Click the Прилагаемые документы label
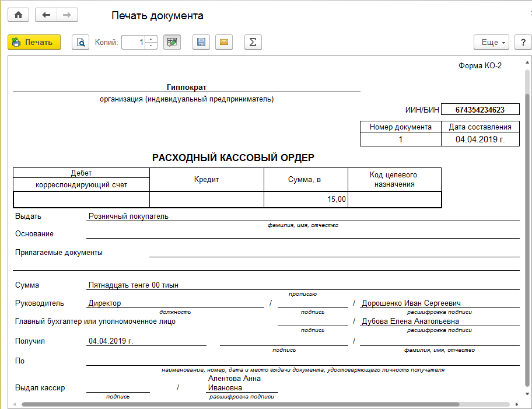The image size is (532, 409). click(59, 253)
